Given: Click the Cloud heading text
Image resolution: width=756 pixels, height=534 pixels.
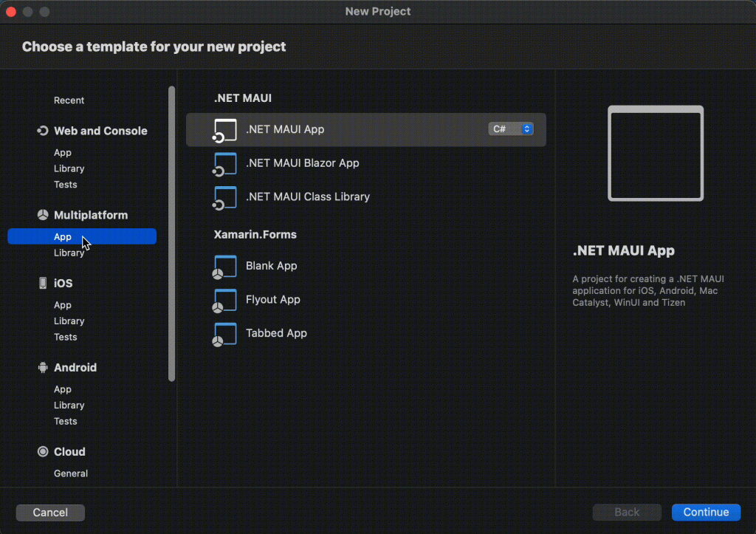Looking at the screenshot, I should pos(69,451).
